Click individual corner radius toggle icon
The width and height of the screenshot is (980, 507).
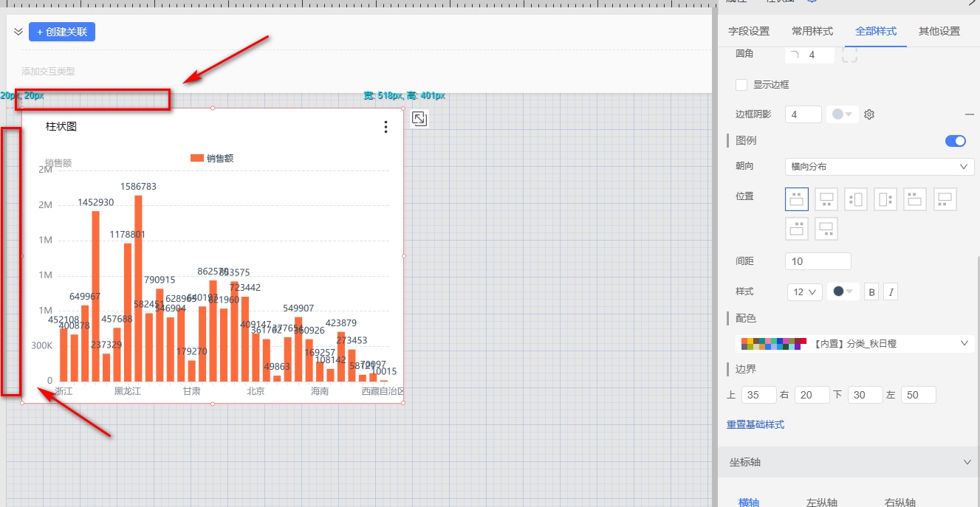[x=849, y=55]
